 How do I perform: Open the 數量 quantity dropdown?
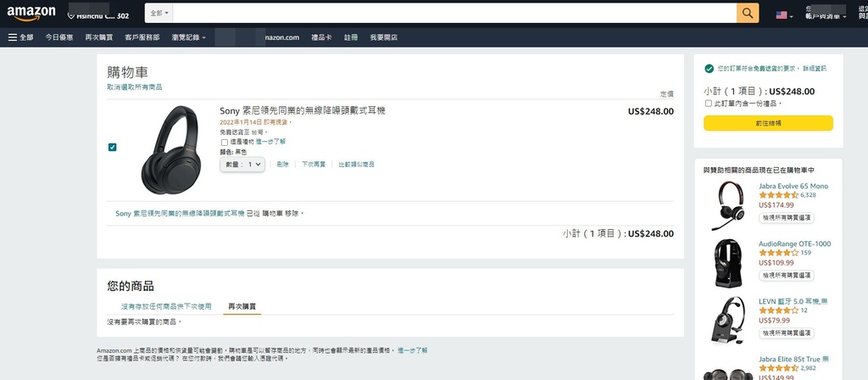[242, 165]
